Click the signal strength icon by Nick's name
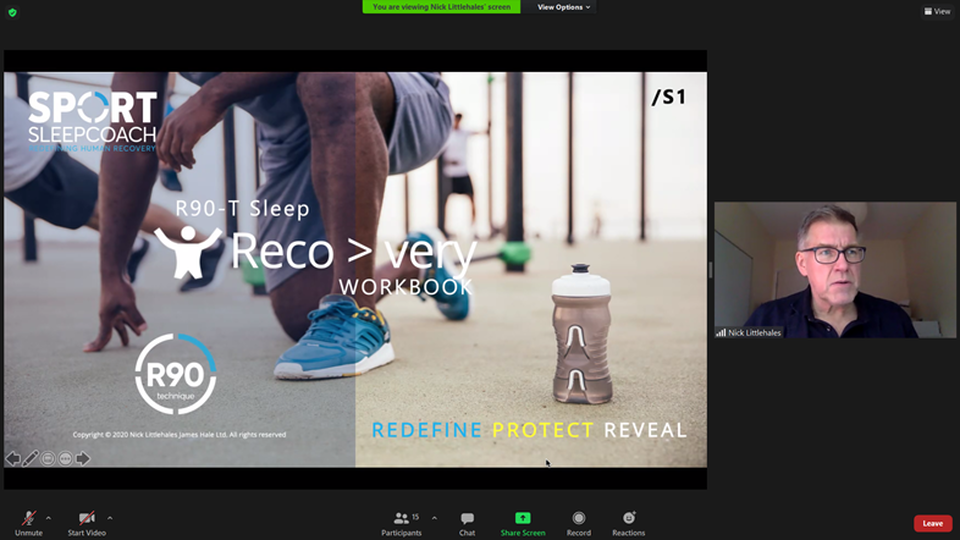 721,332
